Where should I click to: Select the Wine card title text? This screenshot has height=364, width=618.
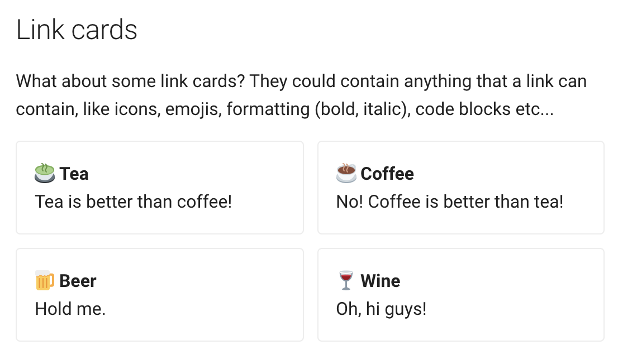tap(381, 281)
